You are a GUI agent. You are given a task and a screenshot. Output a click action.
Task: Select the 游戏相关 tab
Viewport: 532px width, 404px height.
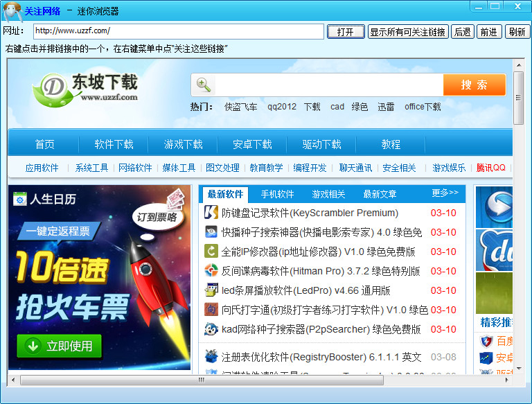[328, 194]
